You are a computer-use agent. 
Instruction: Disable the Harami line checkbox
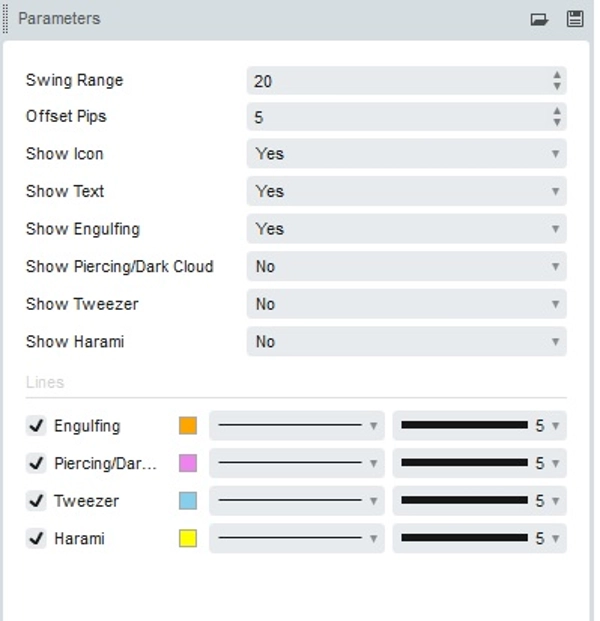[x=36, y=539]
